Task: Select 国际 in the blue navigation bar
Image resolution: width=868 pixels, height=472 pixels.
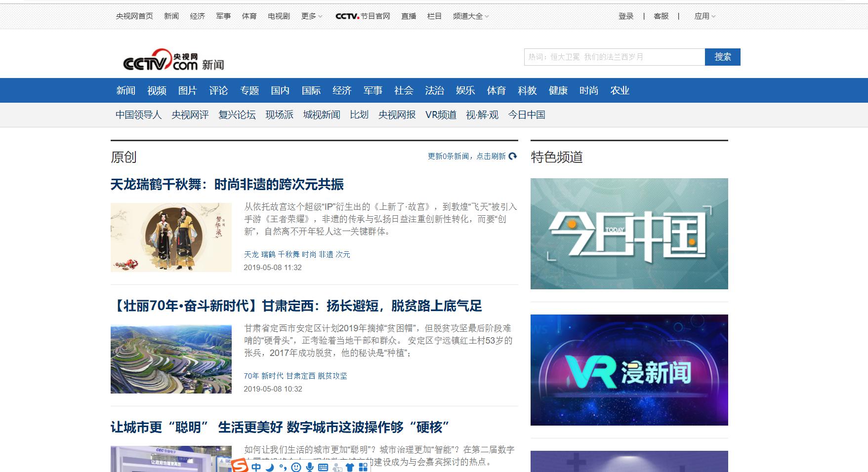Action: pos(311,90)
